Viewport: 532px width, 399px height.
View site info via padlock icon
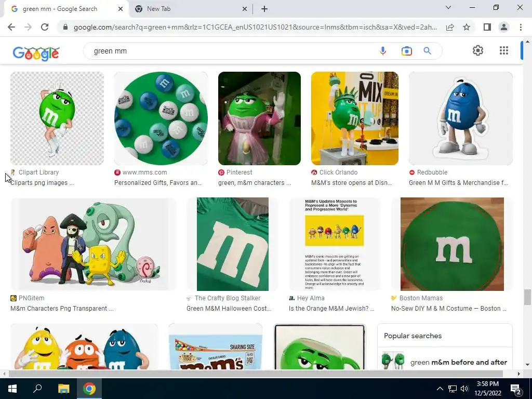point(65,27)
